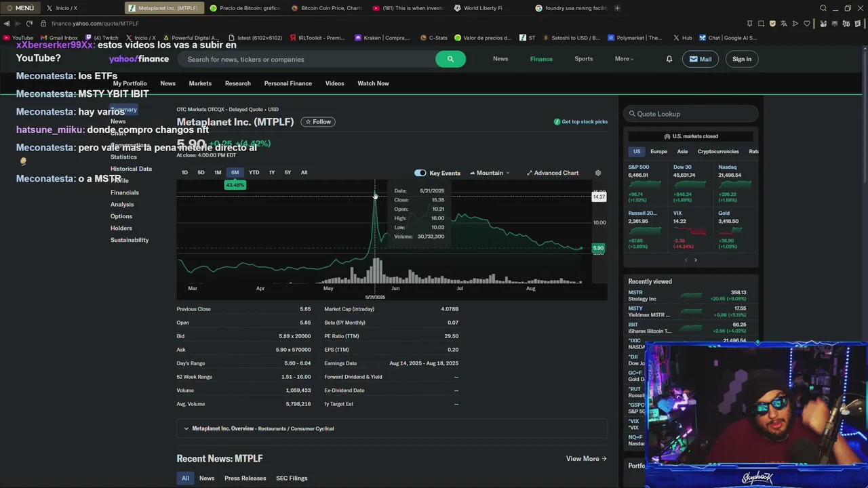Open the Gmail Inbox bookmark
Screen dimensions: 868x488
(59, 38)
